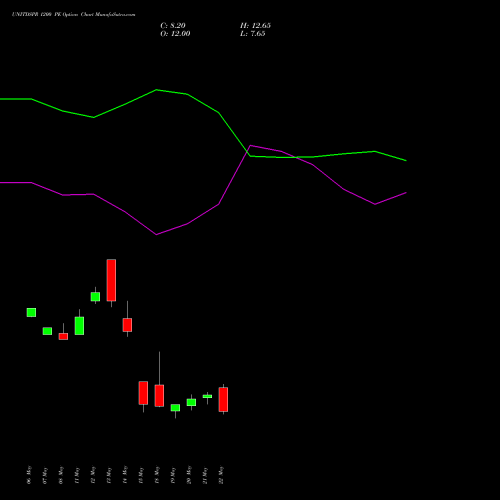Click the chart title text at top
Screen dimensions: 500x500
[74, 15]
